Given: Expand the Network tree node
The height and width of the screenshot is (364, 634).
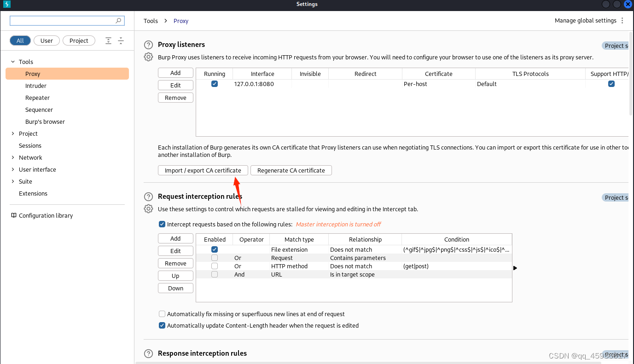Looking at the screenshot, I should coord(13,157).
